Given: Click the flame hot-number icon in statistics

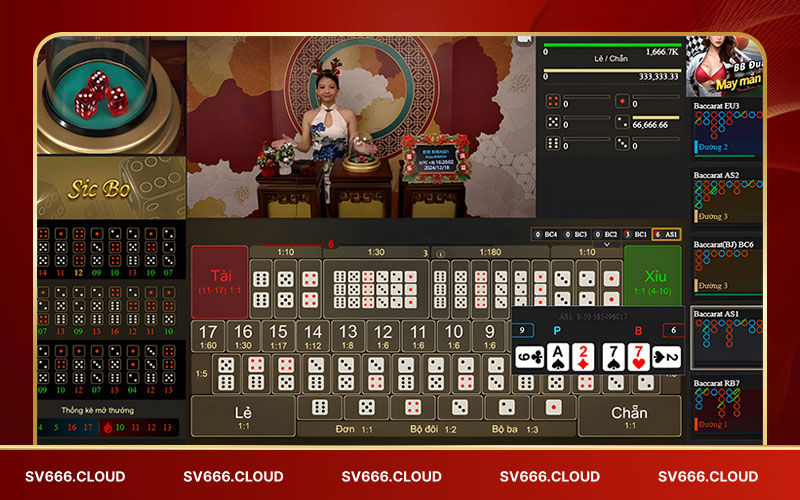Looking at the screenshot, I should pyautogui.click(x=108, y=428).
